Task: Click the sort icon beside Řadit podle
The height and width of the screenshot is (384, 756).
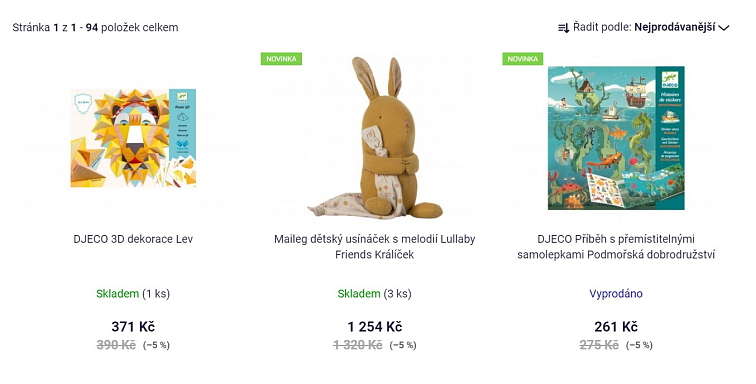Action: pyautogui.click(x=564, y=28)
